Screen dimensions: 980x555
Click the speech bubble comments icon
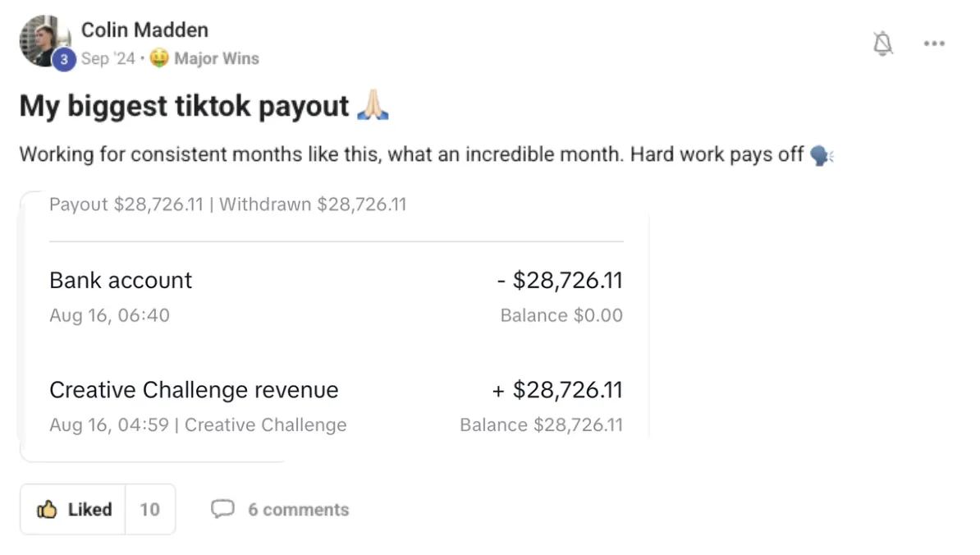(222, 510)
